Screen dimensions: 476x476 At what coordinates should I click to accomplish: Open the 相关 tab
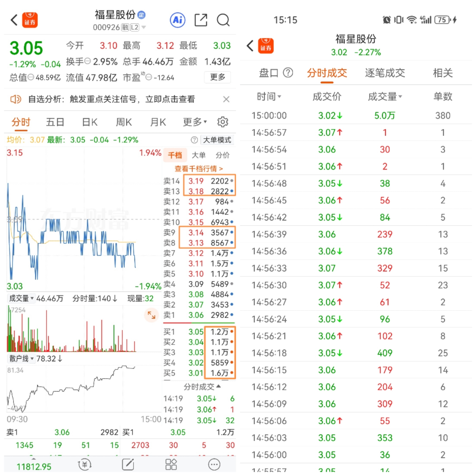443,73
